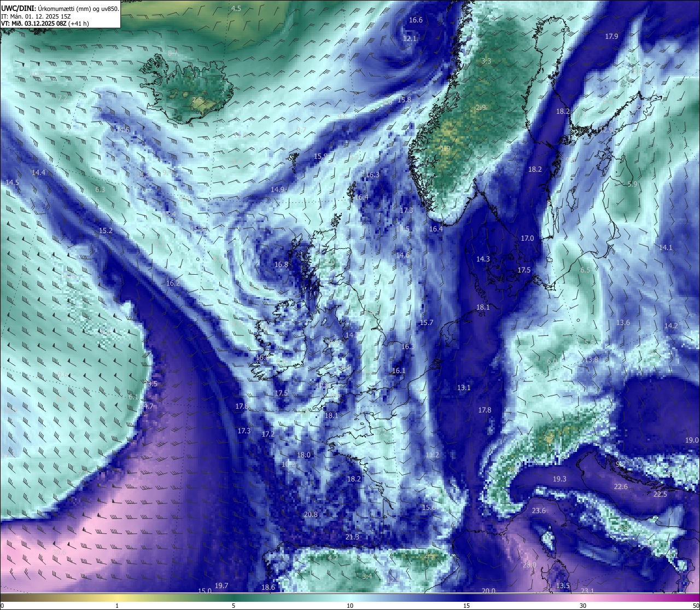This screenshot has width=700, height=610.
Task: Click the map value "15.6"
Action: pyautogui.click(x=429, y=508)
